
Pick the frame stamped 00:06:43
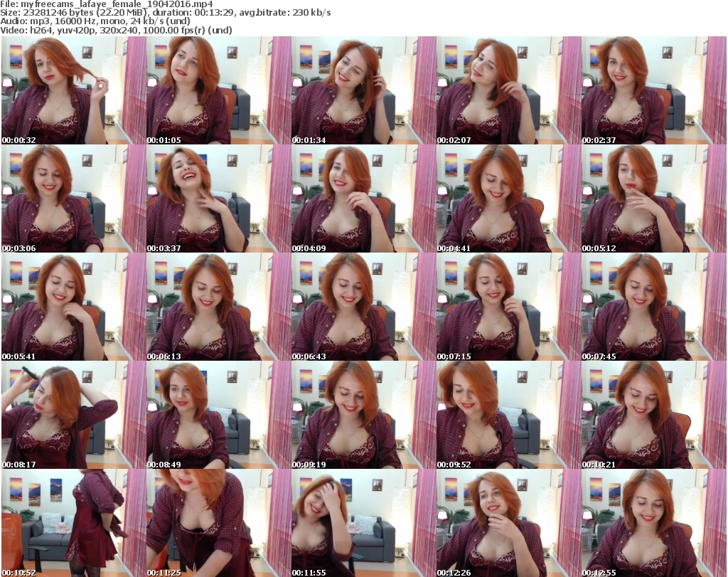pos(363,307)
